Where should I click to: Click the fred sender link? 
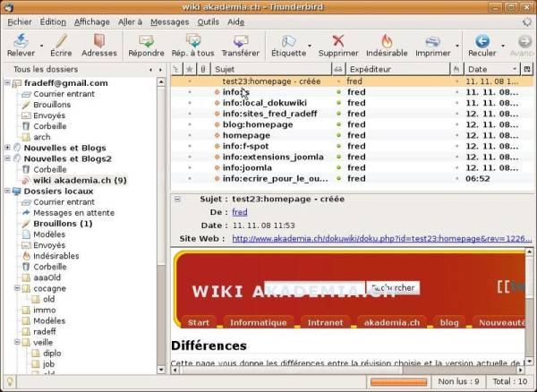[240, 212]
